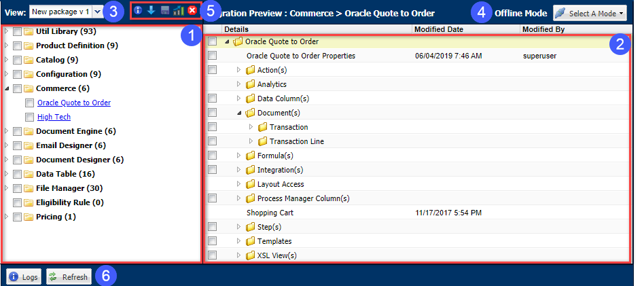Screen dimensions: 644x286
Task: Open the Select A Mode menu
Action: click(x=589, y=13)
